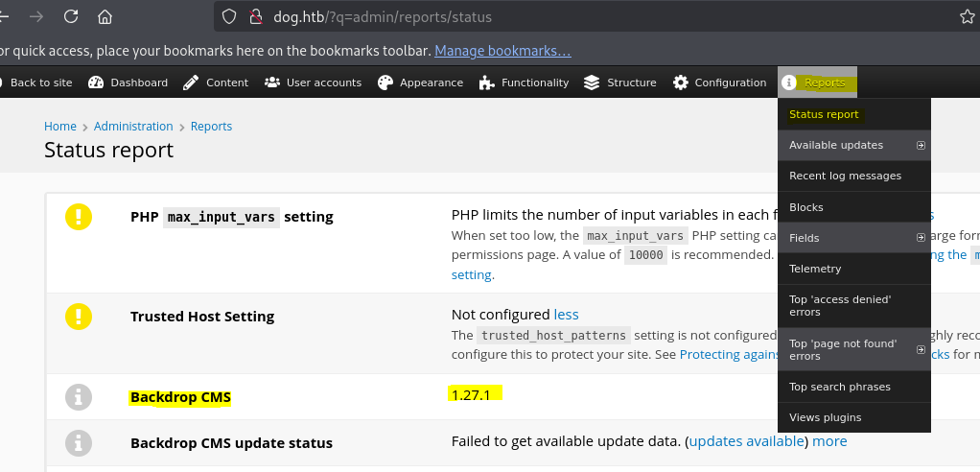
Task: Expand Top 'page not found' errors submenu arrow
Action: 921,349
